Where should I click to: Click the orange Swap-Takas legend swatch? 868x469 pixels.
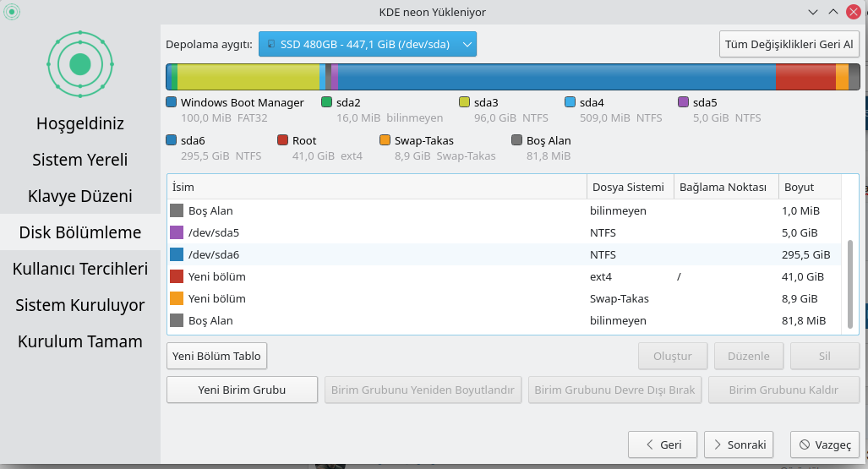(x=385, y=140)
